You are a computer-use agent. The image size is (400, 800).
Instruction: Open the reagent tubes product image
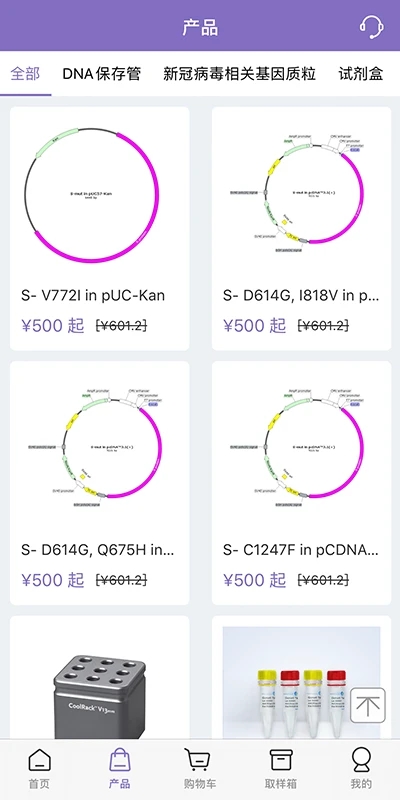(x=302, y=683)
